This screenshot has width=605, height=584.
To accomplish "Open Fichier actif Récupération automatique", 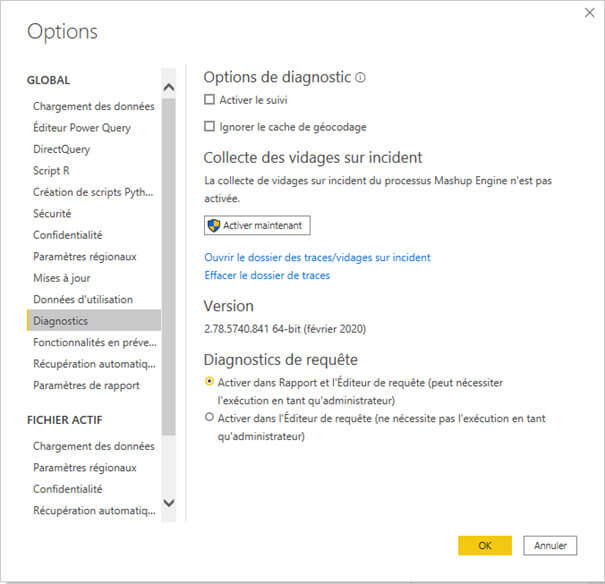I will click(x=93, y=510).
